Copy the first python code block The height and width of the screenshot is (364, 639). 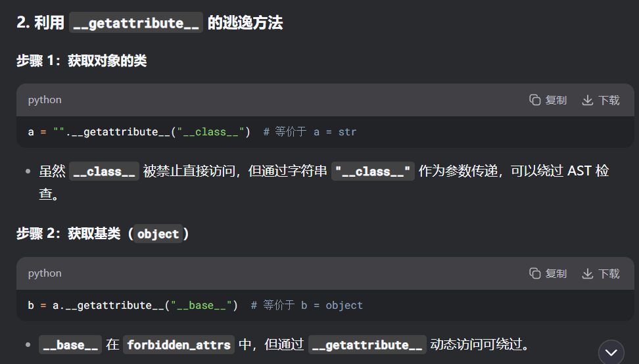tap(548, 100)
